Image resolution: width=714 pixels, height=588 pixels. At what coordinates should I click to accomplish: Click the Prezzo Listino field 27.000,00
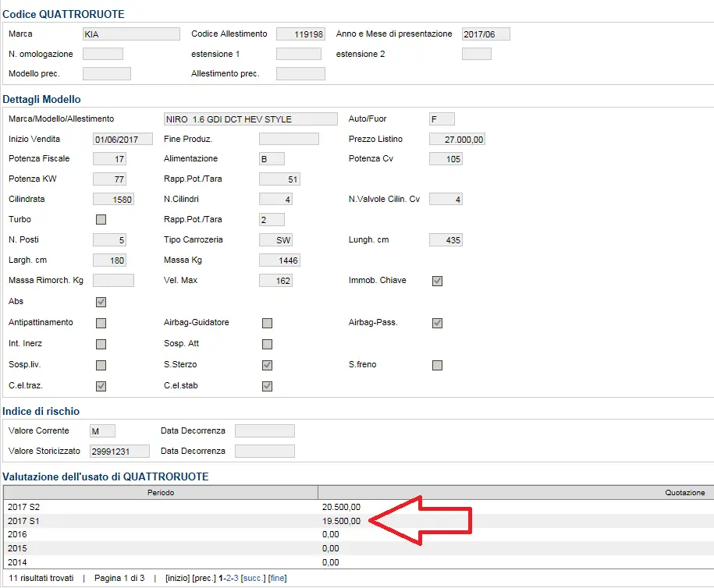point(457,140)
